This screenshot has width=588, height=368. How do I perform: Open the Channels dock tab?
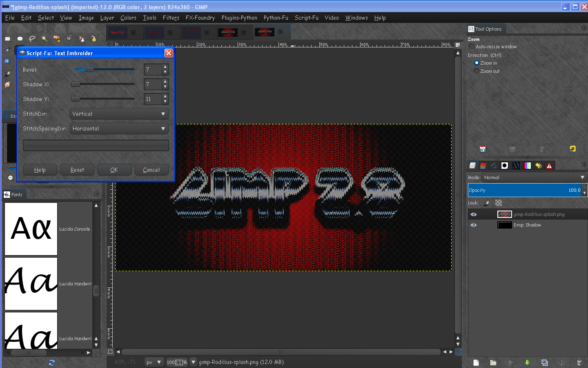click(483, 166)
